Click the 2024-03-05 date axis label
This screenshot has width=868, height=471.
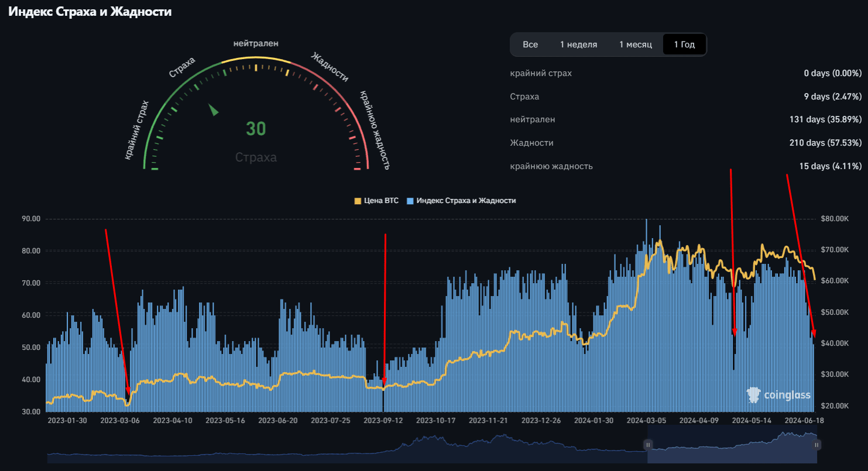point(646,420)
